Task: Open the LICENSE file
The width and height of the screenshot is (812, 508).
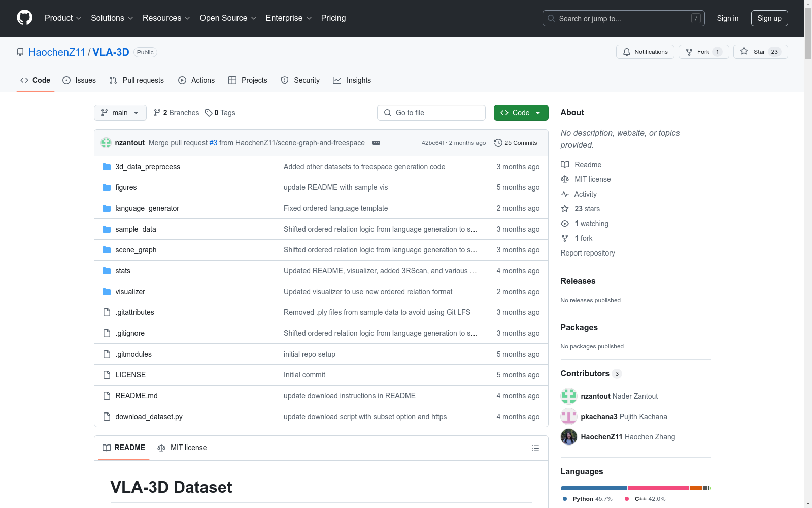Action: (x=130, y=375)
